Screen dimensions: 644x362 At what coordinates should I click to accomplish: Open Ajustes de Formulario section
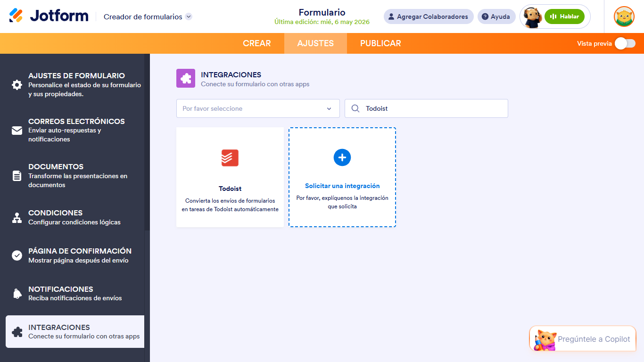point(75,84)
